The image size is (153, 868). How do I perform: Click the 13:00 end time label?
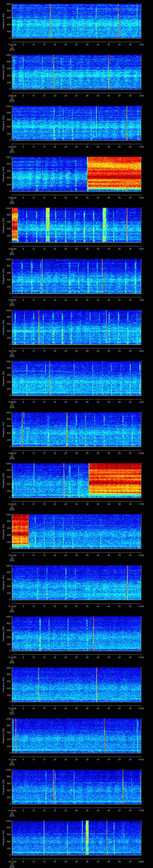[x=141, y=606]
